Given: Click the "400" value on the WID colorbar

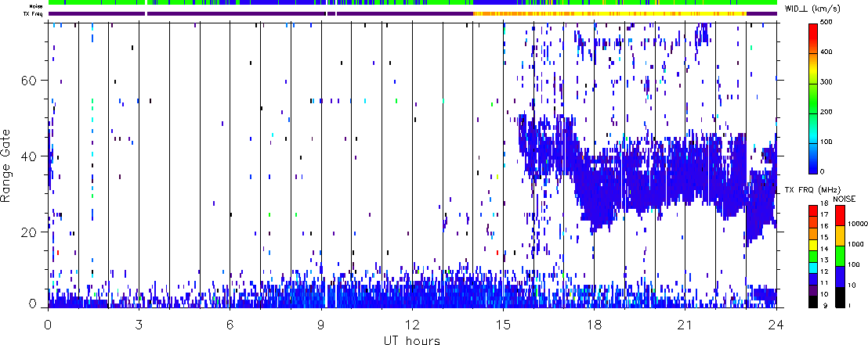Looking at the screenshot, I should 826,53.
